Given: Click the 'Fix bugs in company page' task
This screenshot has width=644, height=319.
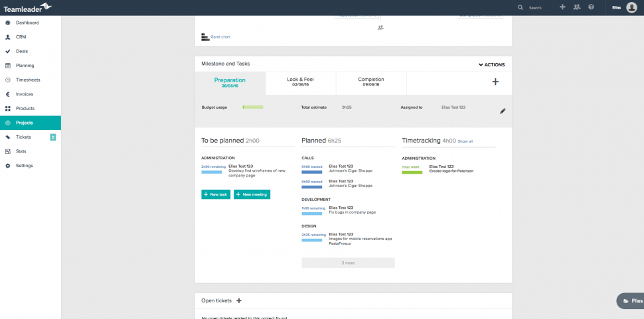Looking at the screenshot, I should click(x=353, y=212).
